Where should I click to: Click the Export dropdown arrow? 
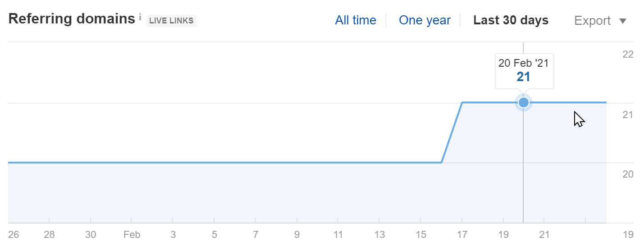click(623, 21)
